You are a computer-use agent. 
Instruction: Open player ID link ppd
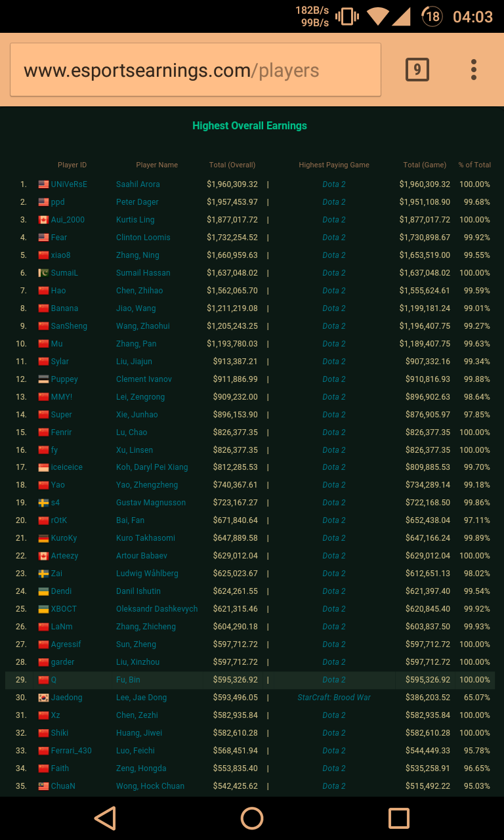[58, 202]
